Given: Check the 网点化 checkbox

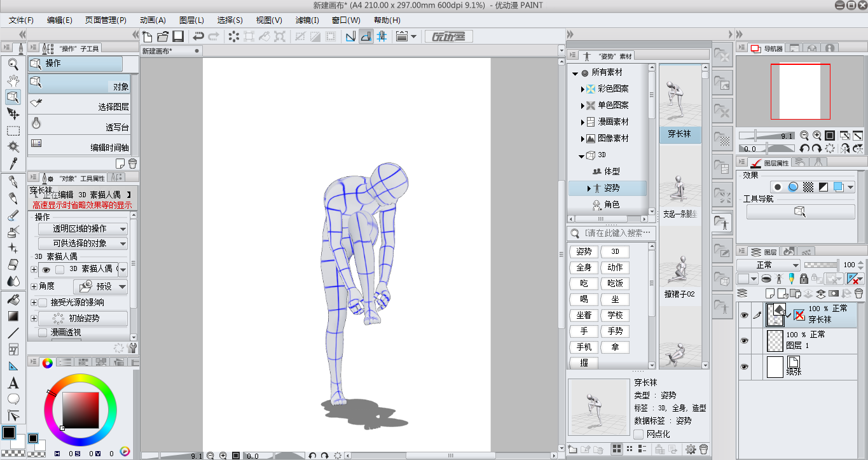Looking at the screenshot, I should click(638, 434).
